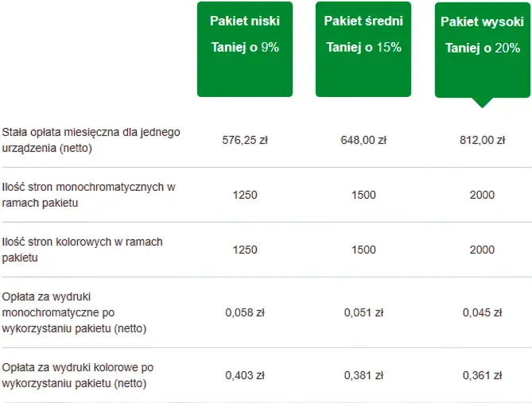This screenshot has height=403, width=532.
Task: Click the Ilość stron monochromatycznych row label
Action: (x=88, y=195)
